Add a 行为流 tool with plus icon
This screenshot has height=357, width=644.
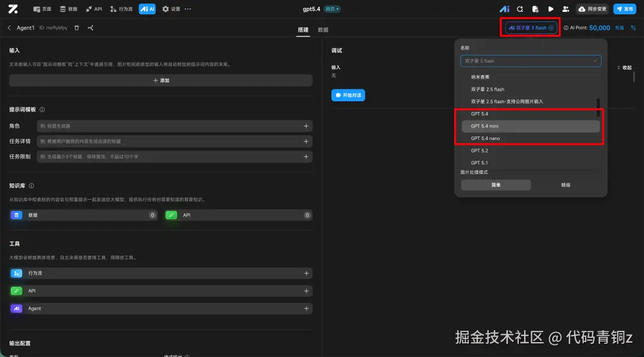[x=306, y=274]
